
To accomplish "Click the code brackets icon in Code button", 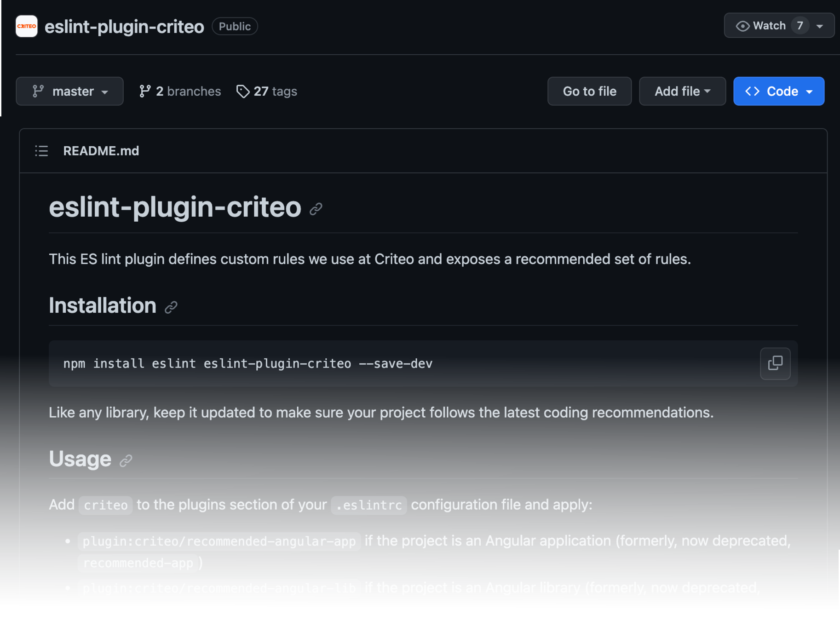I will 752,91.
